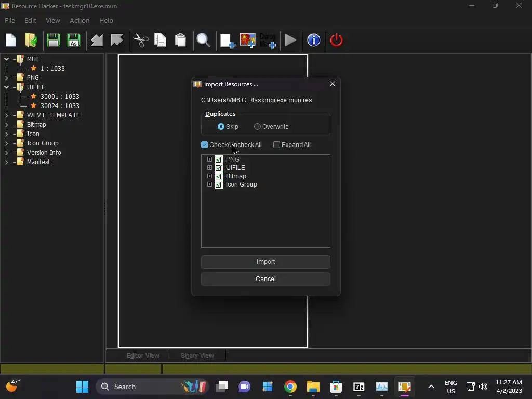Open a file with the folder icon
532x399 pixels.
tap(31, 41)
